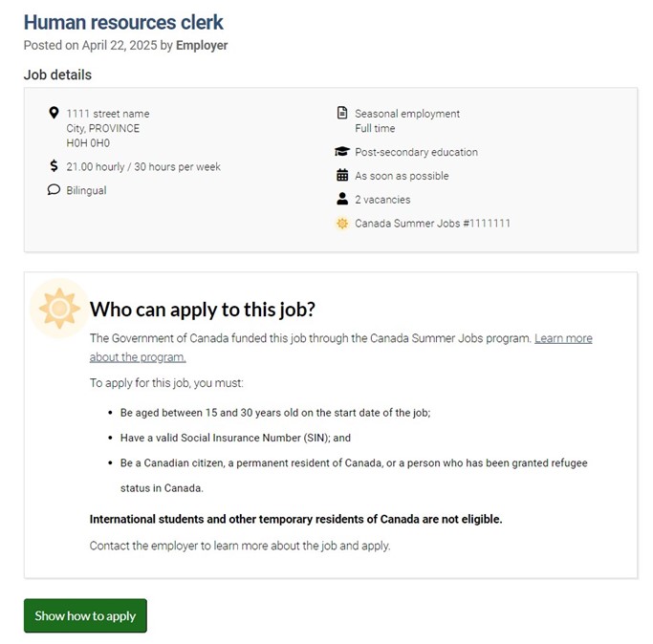Screen dimensions: 653x644
Task: Click the location pin icon
Action: point(54,113)
